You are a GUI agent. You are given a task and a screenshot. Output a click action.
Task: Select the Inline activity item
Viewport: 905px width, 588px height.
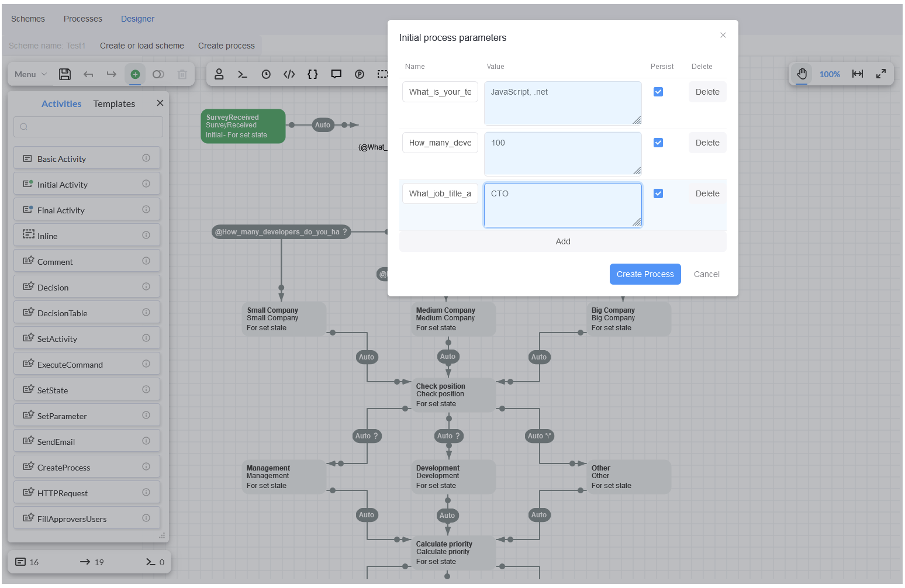pos(87,236)
